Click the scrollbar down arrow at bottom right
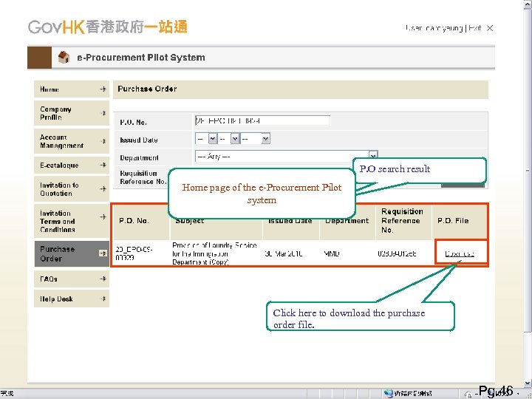The height and width of the screenshot is (399, 532). coord(528,383)
